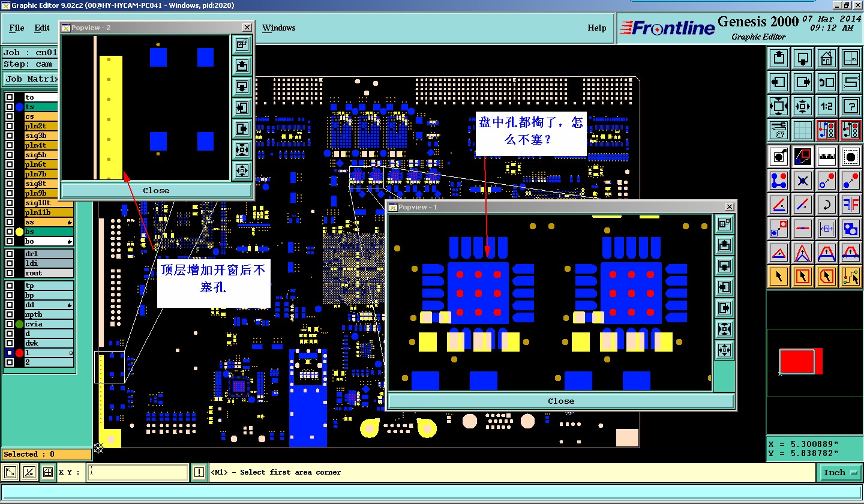Click the red color dot of layer 1
This screenshot has width=864, height=504.
coord(19,353)
